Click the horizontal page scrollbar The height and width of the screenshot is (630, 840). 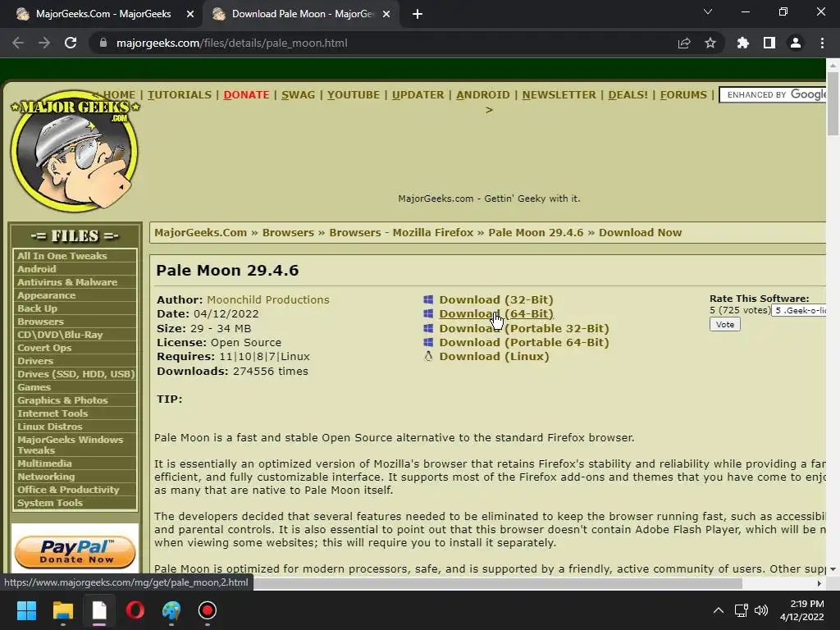497,583
